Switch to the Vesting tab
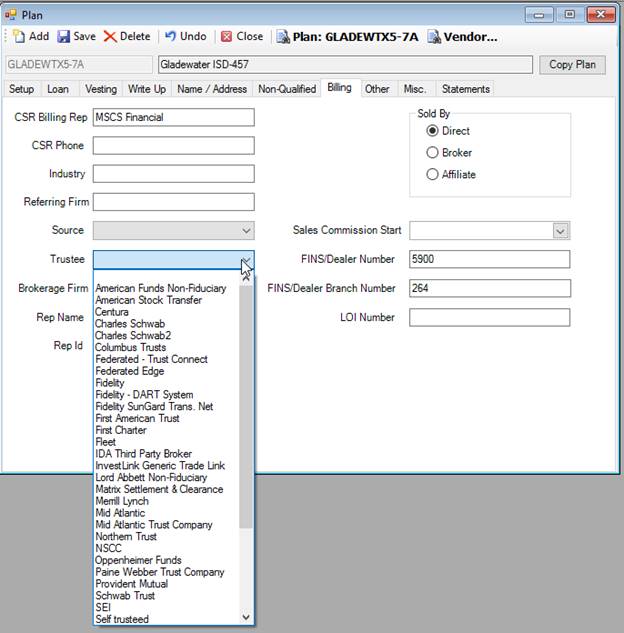Image resolution: width=624 pixels, height=633 pixels. pos(101,89)
